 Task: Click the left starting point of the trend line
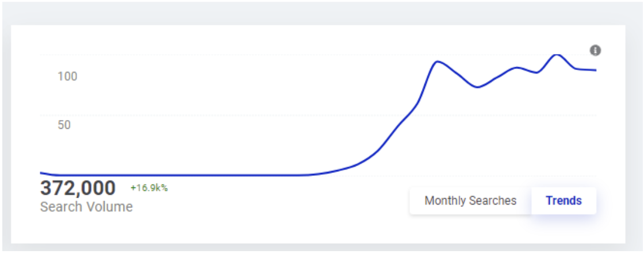pyautogui.click(x=41, y=172)
